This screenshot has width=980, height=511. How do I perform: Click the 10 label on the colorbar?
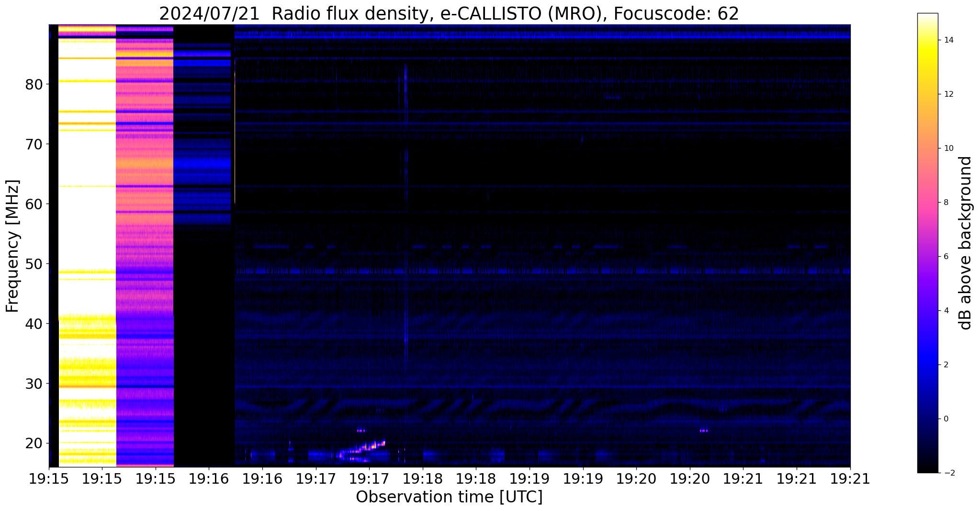(948, 148)
